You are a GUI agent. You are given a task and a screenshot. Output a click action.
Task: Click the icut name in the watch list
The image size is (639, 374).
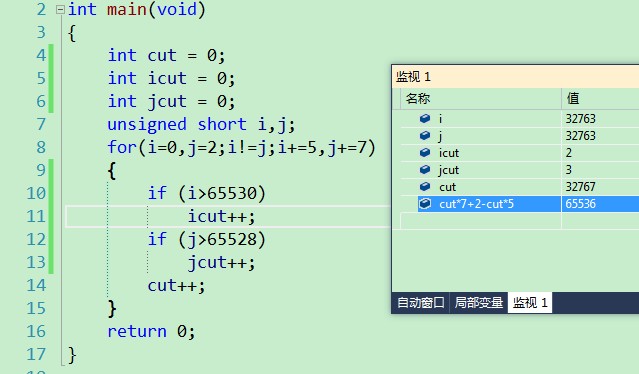tap(449, 152)
